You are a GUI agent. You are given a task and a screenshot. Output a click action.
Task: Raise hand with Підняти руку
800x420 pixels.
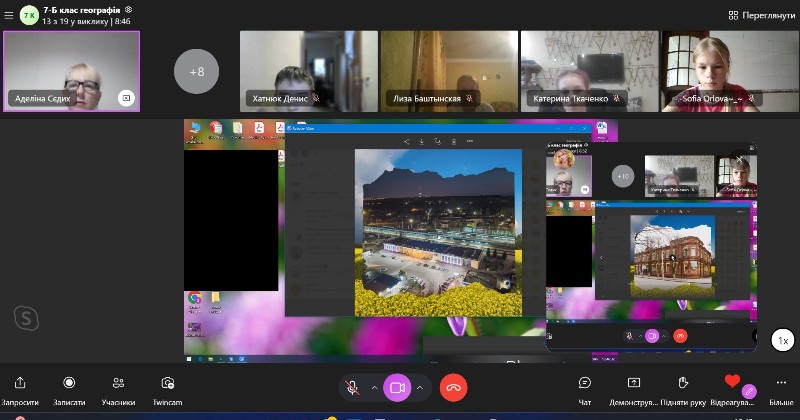pyautogui.click(x=683, y=384)
